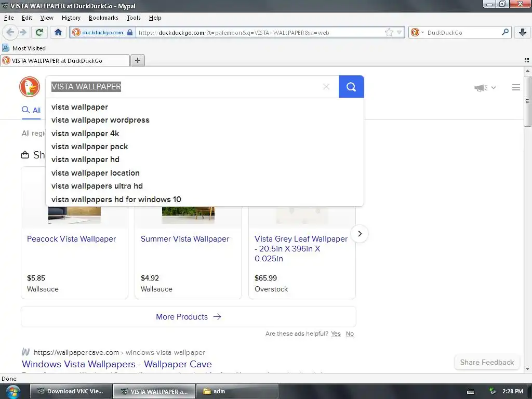Click the Share Feedback button
Screen dimensions: 532x399
click(487, 362)
